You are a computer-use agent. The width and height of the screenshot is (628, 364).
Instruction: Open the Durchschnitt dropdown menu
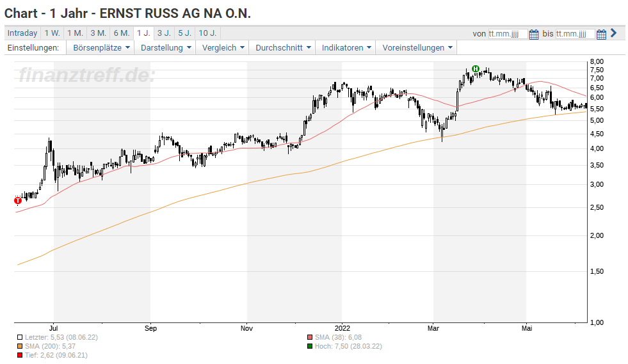[x=282, y=47]
